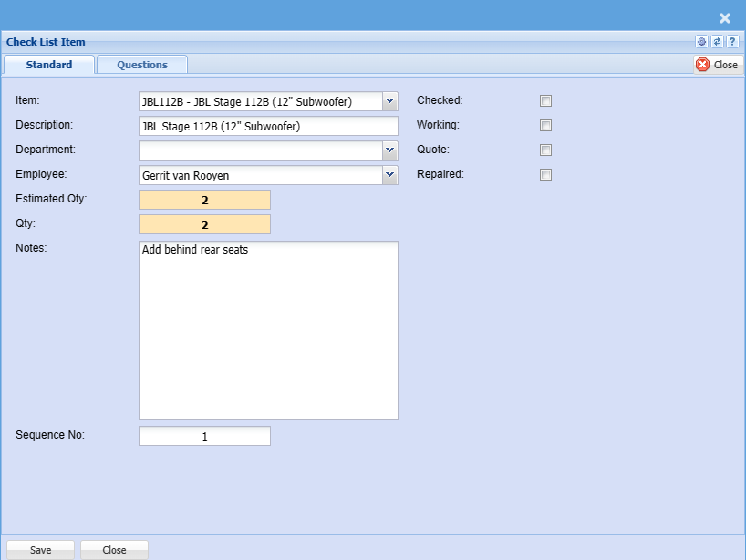
Task: Click the Department: label
Action: [46, 150]
